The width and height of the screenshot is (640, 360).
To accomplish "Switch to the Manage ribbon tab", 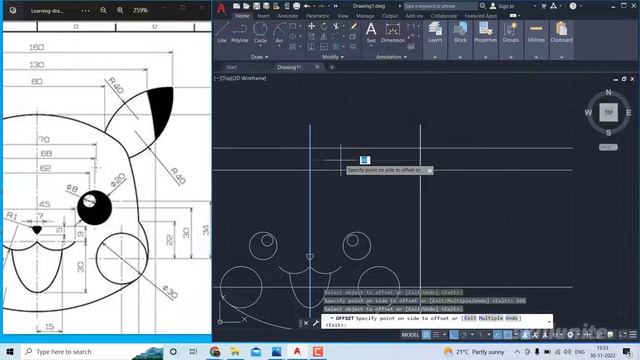I will (365, 16).
